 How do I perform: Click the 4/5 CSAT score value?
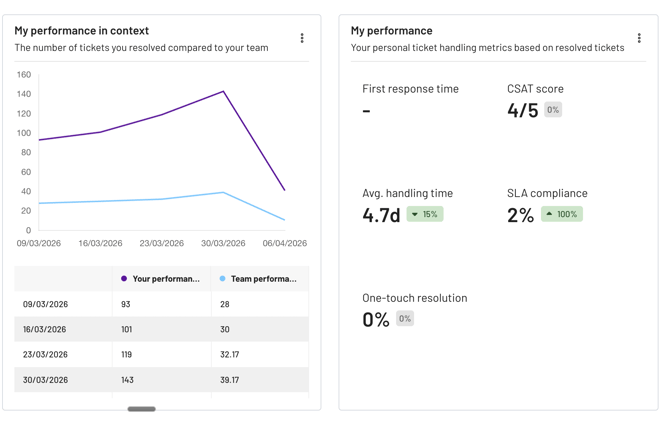coord(523,110)
